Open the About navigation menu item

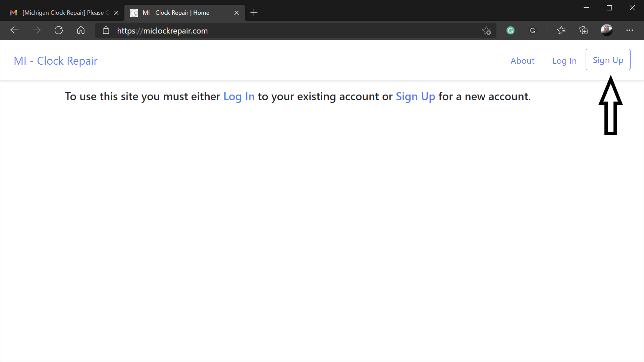point(522,60)
